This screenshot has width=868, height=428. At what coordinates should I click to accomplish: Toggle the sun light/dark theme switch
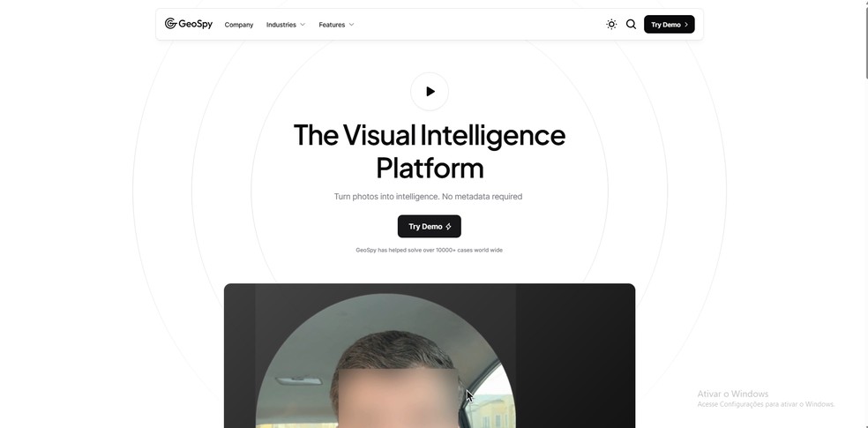[611, 25]
